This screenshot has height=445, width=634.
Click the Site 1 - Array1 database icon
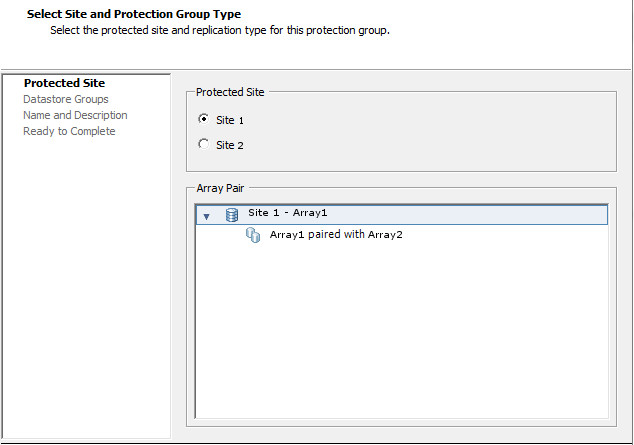pos(232,215)
